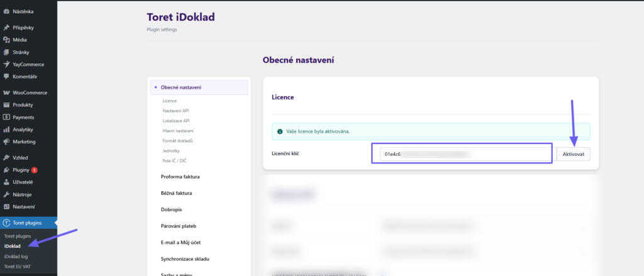Click the Payments dollar icon
Image resolution: width=644 pixels, height=276 pixels.
pyautogui.click(x=6, y=117)
